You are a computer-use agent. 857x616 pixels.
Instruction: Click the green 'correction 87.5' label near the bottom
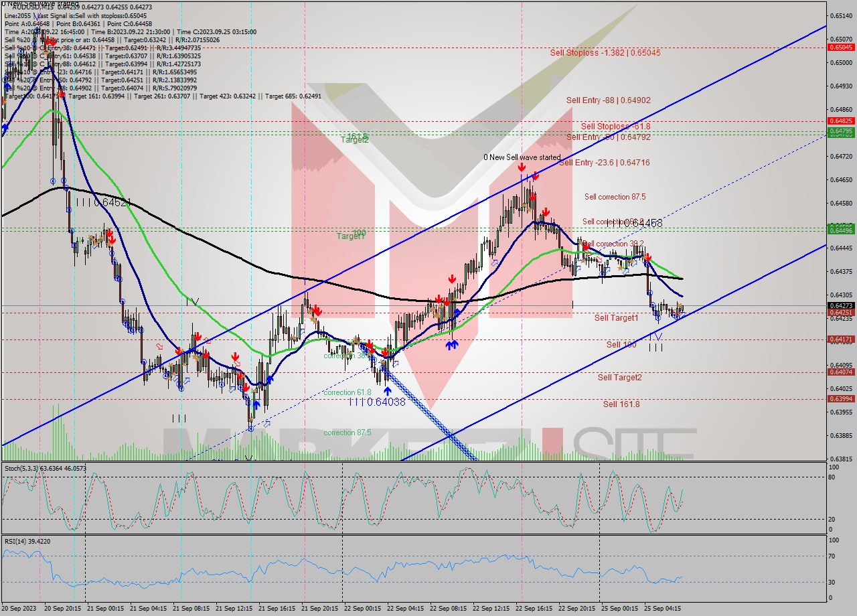(347, 433)
